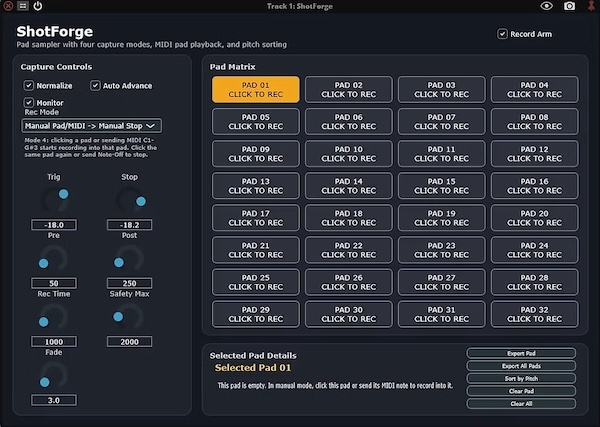The image size is (600, 427).
Task: Click the Rec Time field showing 1000
Action: (54, 342)
